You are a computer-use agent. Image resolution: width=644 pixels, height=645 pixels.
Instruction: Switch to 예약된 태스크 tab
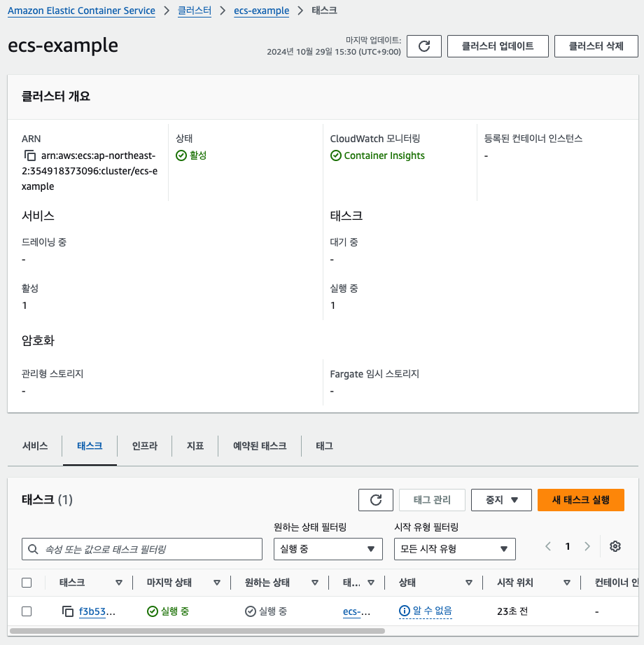[260, 446]
